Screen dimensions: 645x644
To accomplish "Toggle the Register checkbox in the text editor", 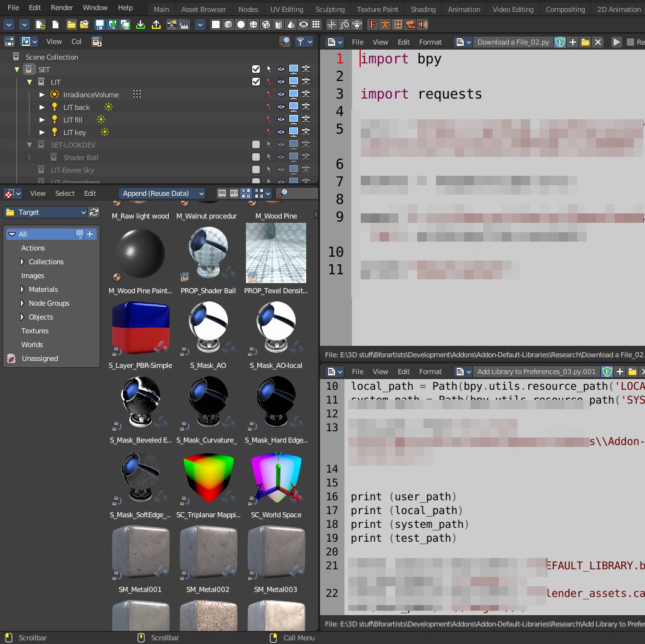I will (x=630, y=42).
